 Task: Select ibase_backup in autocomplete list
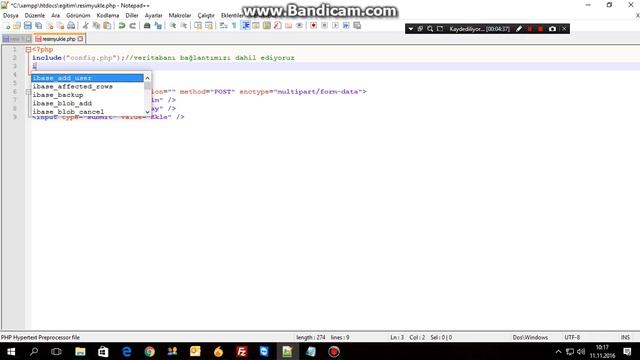coord(88,95)
